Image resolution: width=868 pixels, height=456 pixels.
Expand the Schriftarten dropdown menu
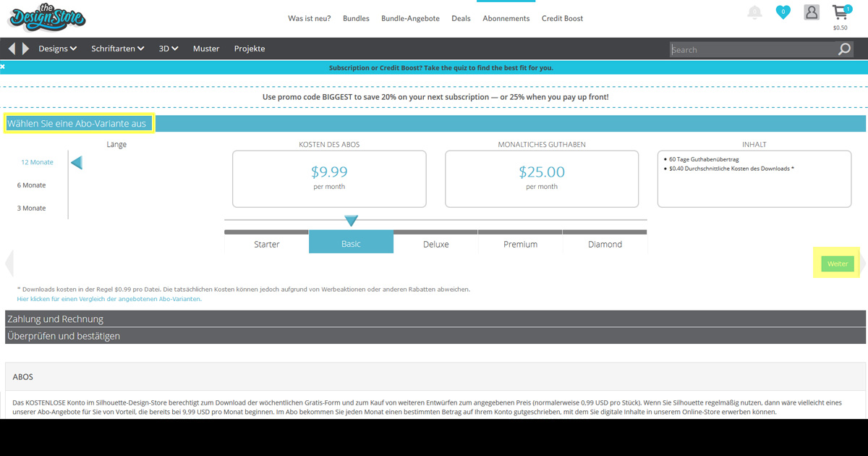(117, 48)
